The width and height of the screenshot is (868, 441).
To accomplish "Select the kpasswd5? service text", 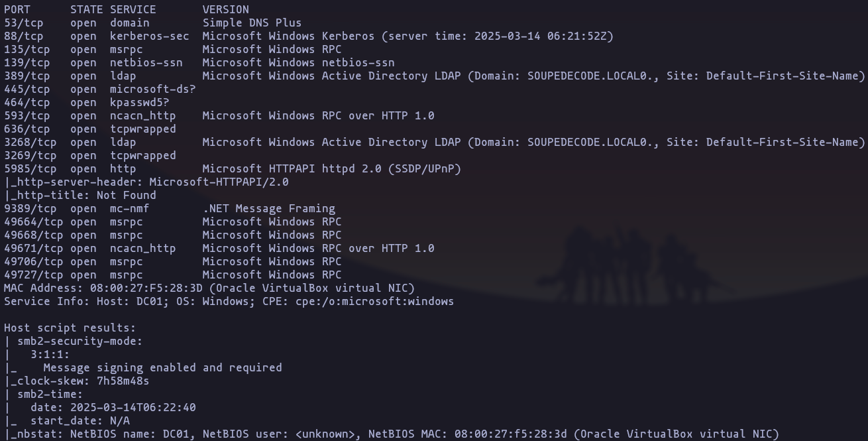I will coord(140,102).
